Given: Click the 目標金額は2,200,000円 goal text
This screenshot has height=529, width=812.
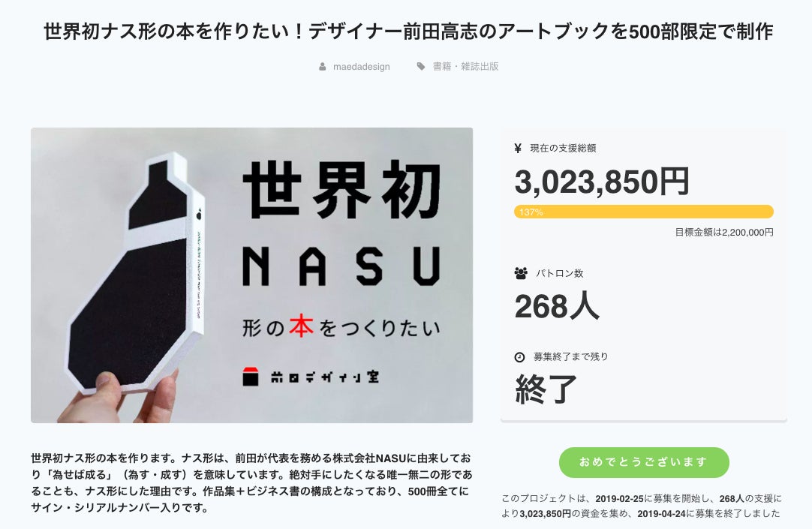Looking at the screenshot, I should click(723, 233).
